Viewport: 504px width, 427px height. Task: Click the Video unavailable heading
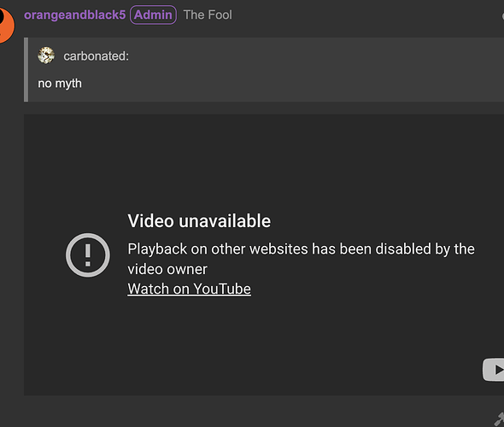pos(199,221)
